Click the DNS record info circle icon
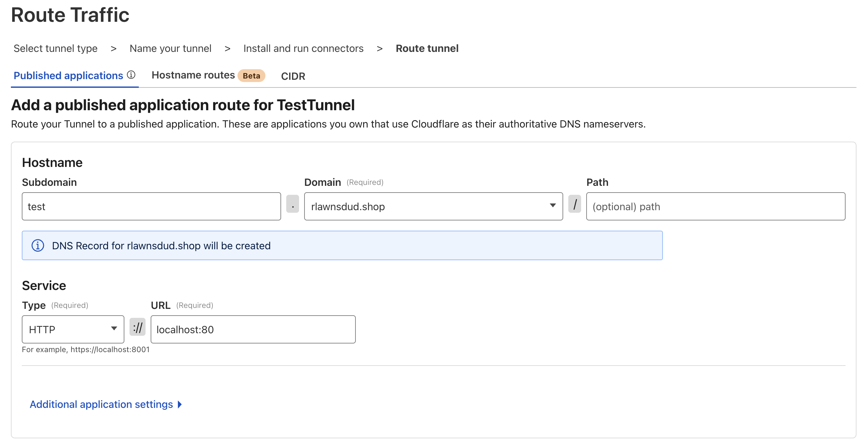The height and width of the screenshot is (446, 868). (38, 245)
